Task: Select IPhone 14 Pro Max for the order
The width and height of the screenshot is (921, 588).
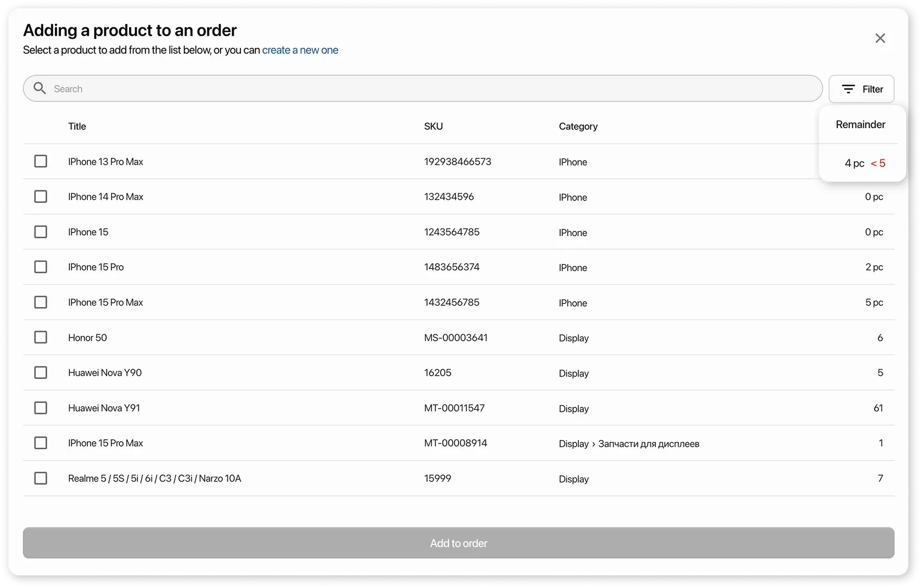Action: coord(41,196)
